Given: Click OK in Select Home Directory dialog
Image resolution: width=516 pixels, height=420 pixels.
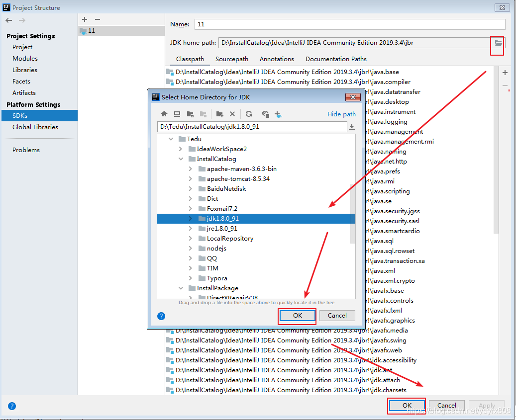Looking at the screenshot, I should pos(298,316).
